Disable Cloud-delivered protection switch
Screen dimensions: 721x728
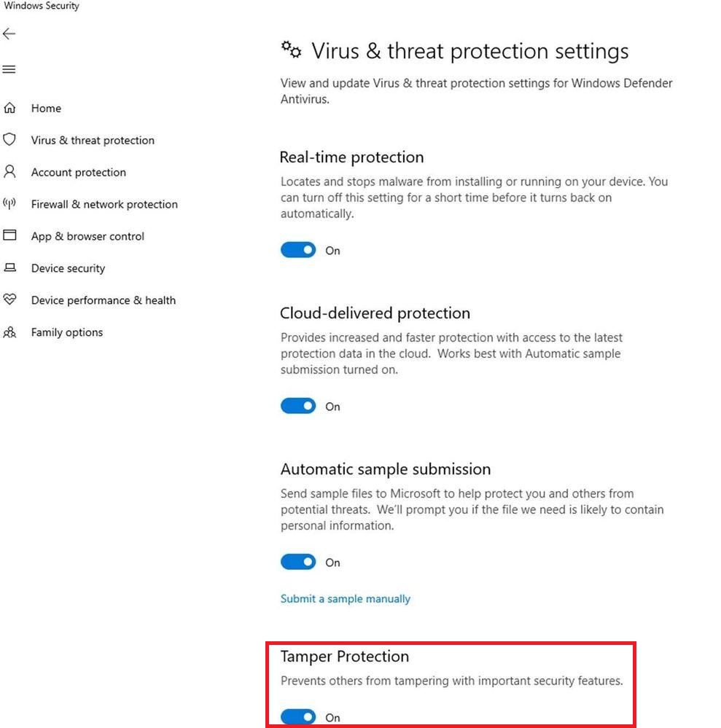pyautogui.click(x=298, y=406)
